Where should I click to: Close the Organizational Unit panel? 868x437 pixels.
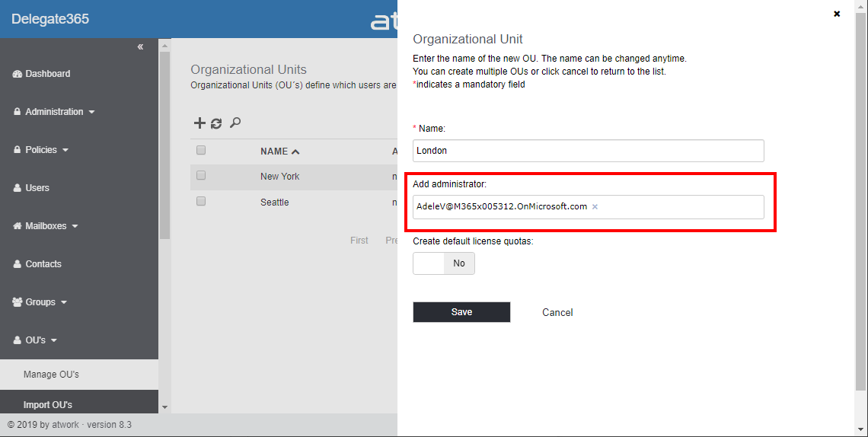[x=837, y=14]
